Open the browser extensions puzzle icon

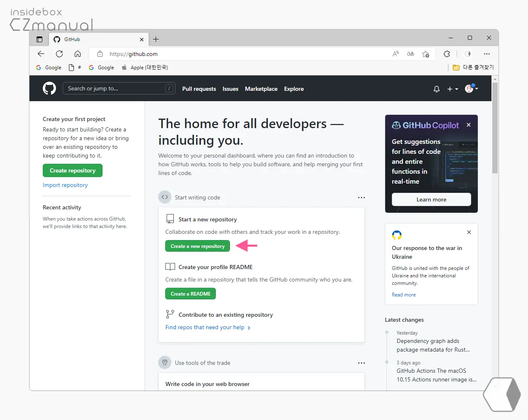pyautogui.click(x=447, y=54)
